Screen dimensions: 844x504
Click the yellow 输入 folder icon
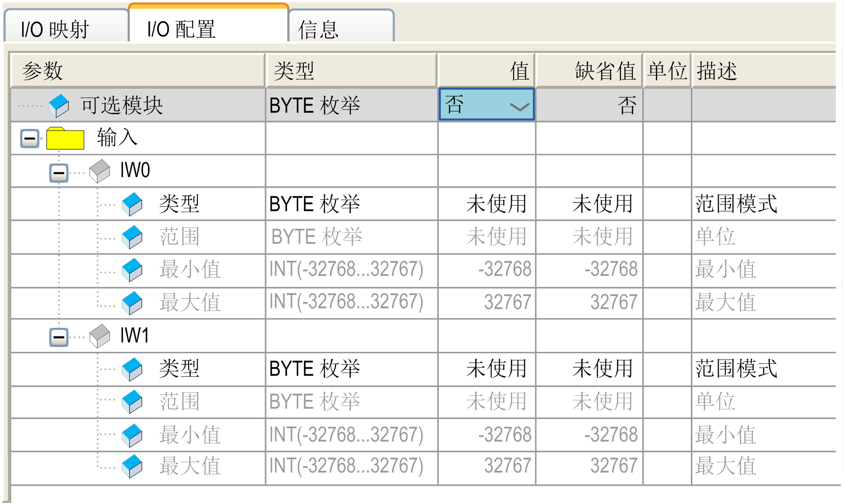pos(65,139)
